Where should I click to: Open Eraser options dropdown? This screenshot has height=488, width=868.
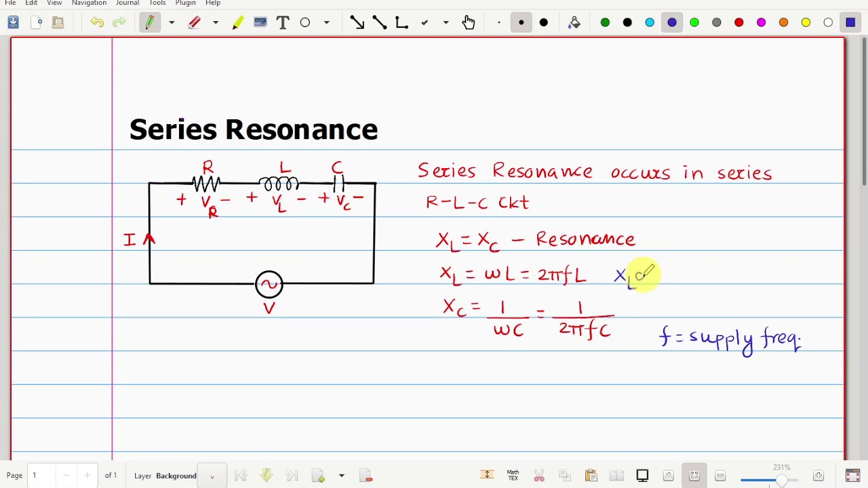[x=216, y=22]
